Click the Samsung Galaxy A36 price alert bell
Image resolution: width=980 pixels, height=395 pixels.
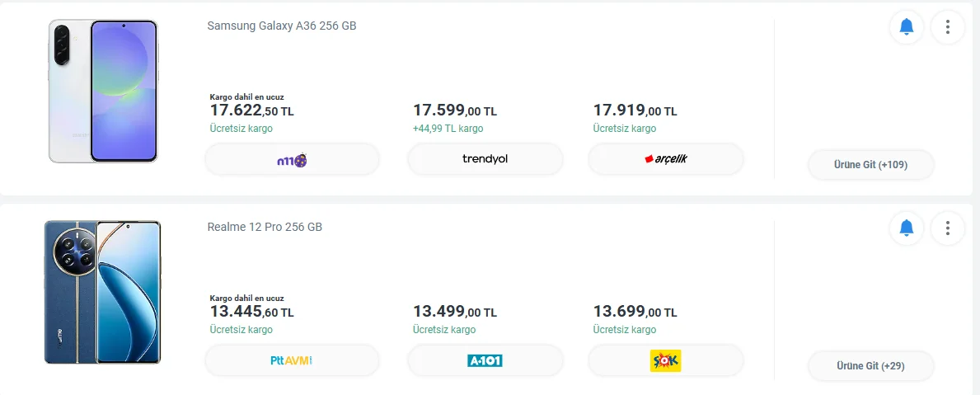tap(907, 27)
